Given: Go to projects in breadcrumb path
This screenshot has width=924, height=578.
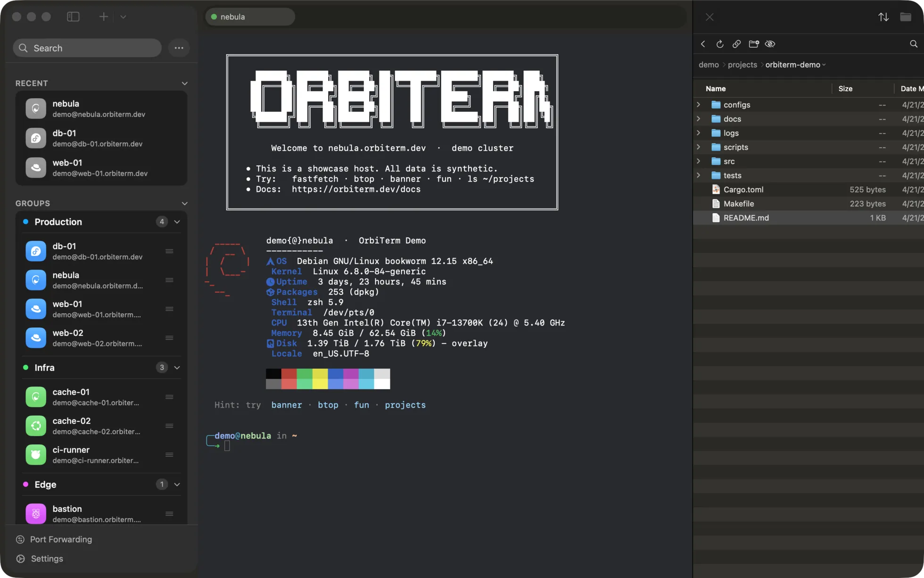Looking at the screenshot, I should click(x=742, y=65).
